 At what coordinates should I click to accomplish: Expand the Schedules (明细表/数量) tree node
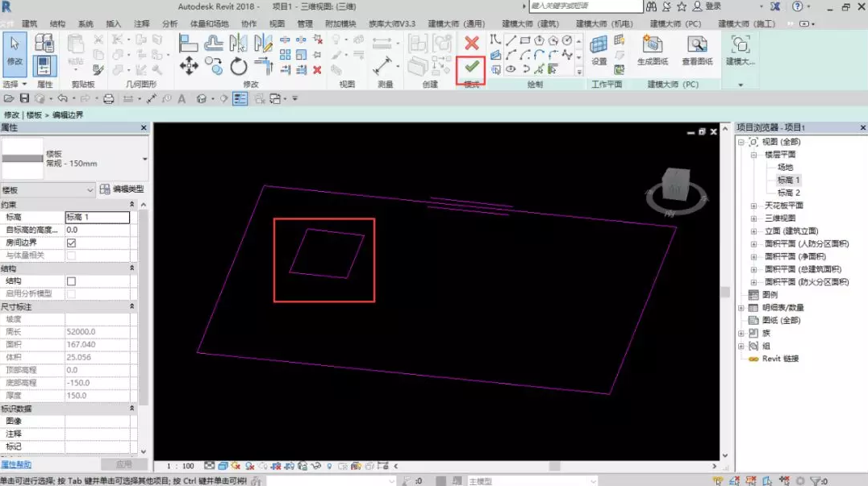click(741, 307)
